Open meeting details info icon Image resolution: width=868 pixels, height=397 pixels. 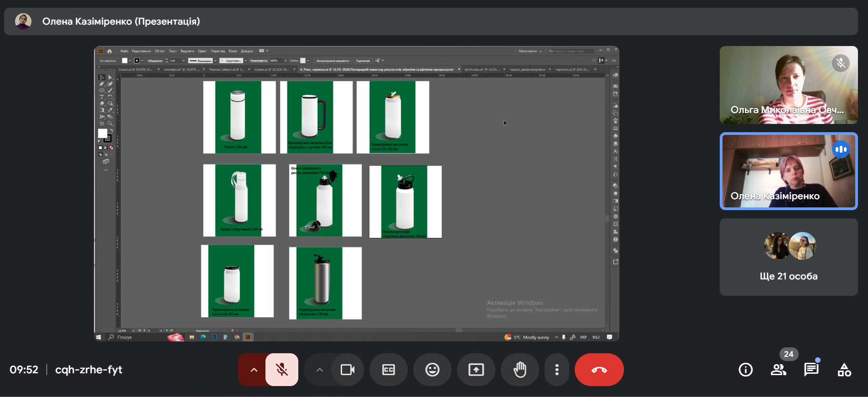[745, 370]
